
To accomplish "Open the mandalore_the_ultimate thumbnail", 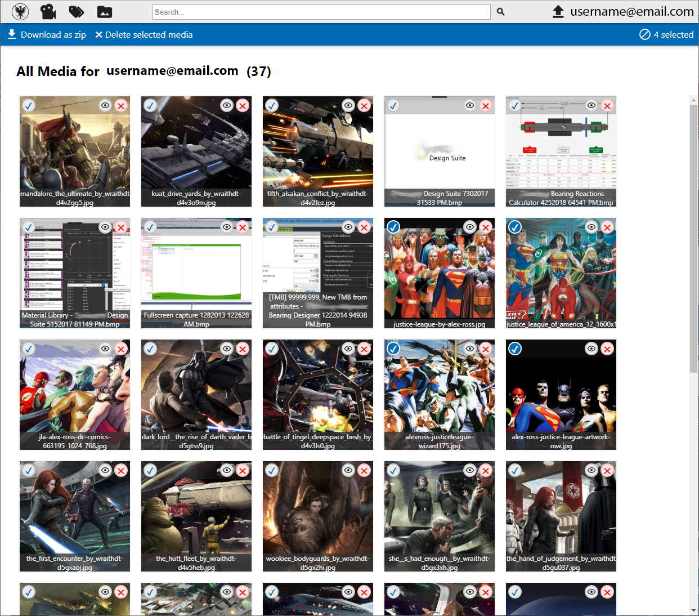I will coord(75,151).
